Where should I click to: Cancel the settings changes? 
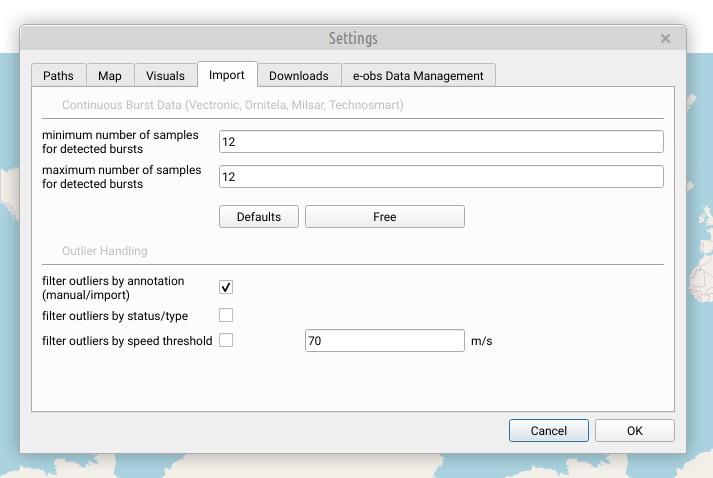pyautogui.click(x=549, y=431)
